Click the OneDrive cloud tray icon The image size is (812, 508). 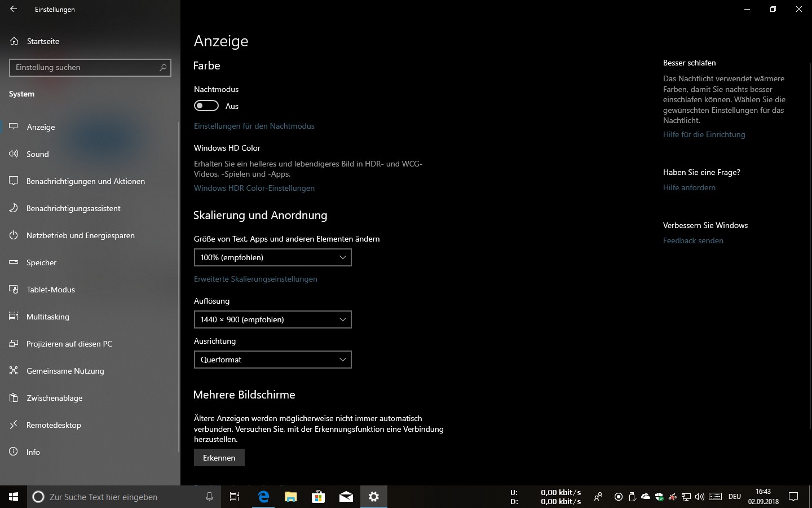[x=646, y=497]
